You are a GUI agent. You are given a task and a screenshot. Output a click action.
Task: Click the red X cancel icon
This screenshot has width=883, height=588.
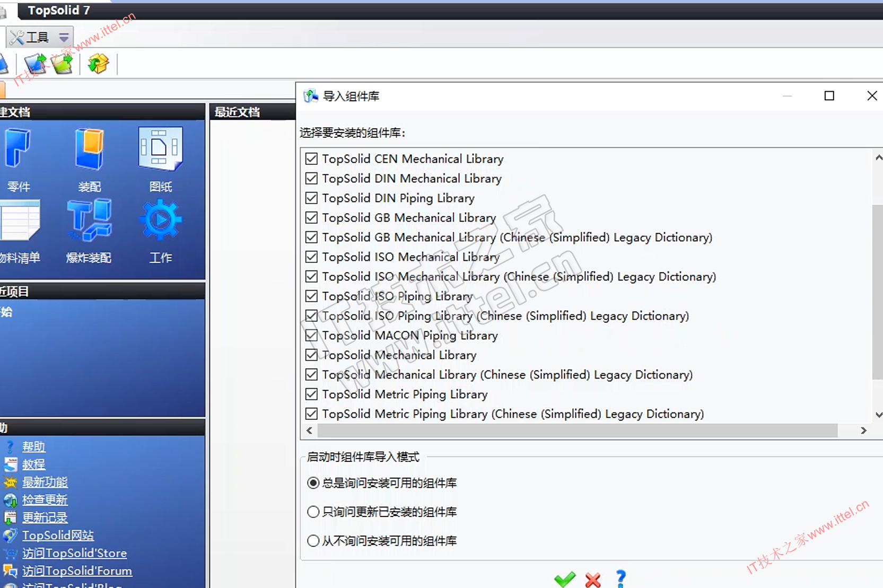click(593, 580)
